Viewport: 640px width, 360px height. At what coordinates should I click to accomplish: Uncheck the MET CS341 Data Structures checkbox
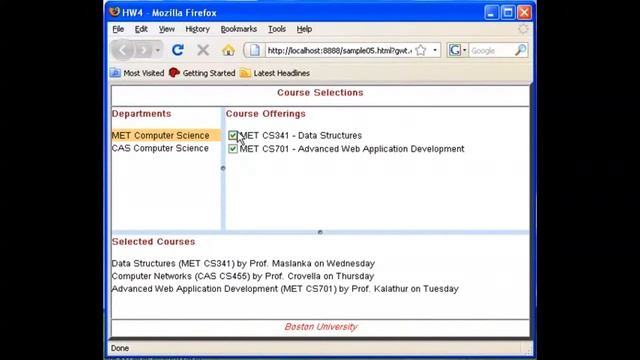click(233, 136)
